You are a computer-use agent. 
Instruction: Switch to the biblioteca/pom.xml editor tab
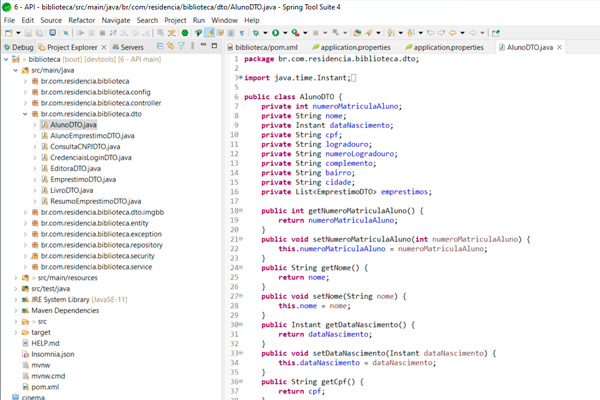coord(262,47)
